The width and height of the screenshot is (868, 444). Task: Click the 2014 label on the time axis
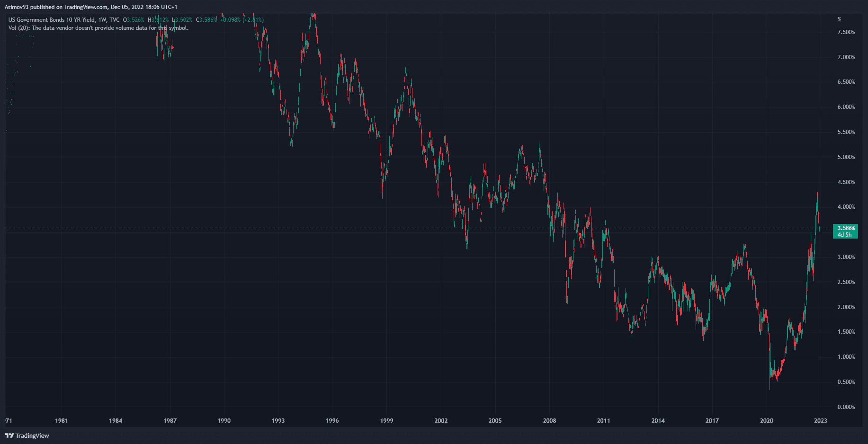[658, 420]
